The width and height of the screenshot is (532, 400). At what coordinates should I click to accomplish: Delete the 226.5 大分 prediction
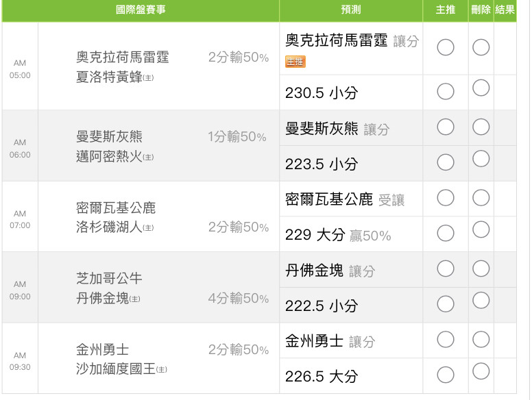(x=481, y=371)
